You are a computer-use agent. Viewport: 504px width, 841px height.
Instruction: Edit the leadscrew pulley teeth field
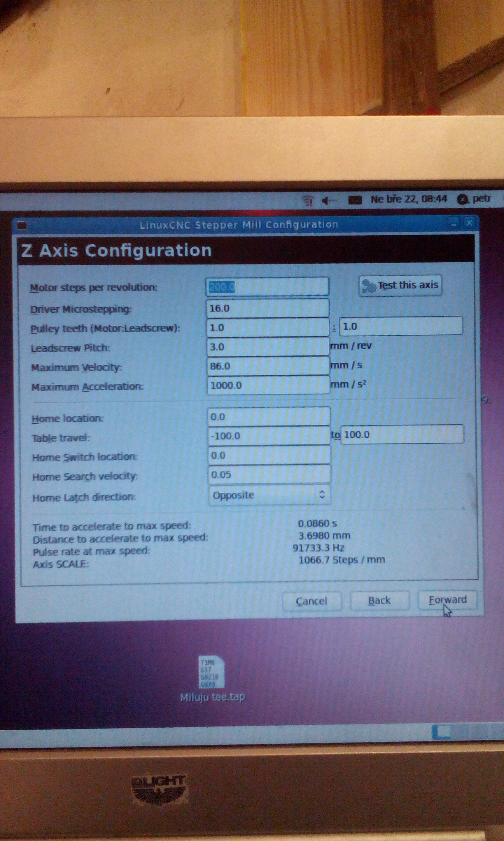(x=401, y=327)
